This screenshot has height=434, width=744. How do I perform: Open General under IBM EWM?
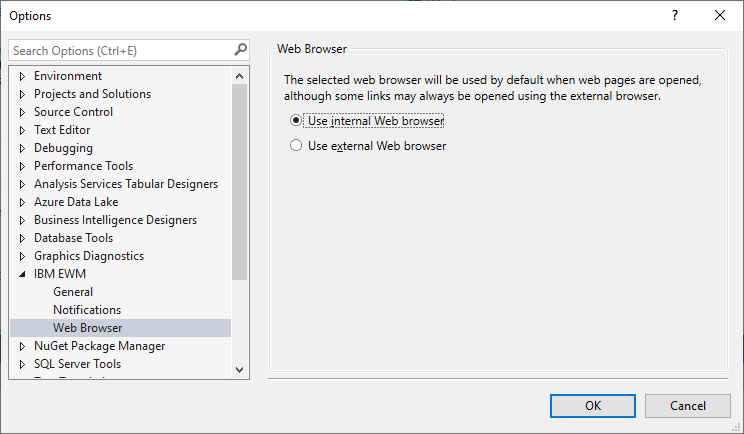coord(73,292)
